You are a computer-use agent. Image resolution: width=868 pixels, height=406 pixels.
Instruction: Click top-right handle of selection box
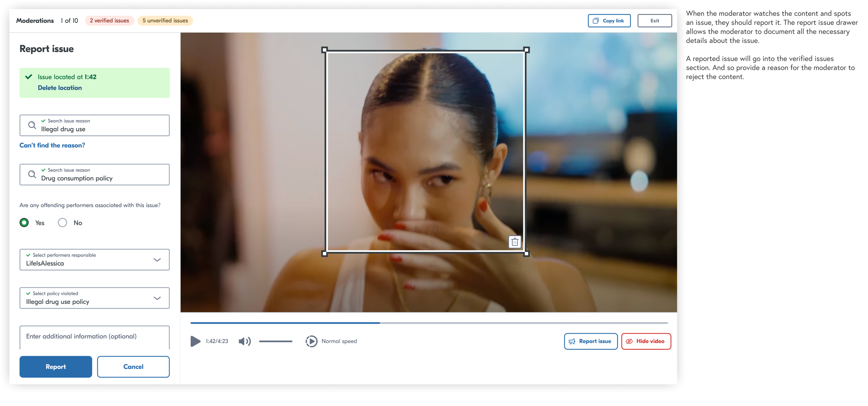526,50
